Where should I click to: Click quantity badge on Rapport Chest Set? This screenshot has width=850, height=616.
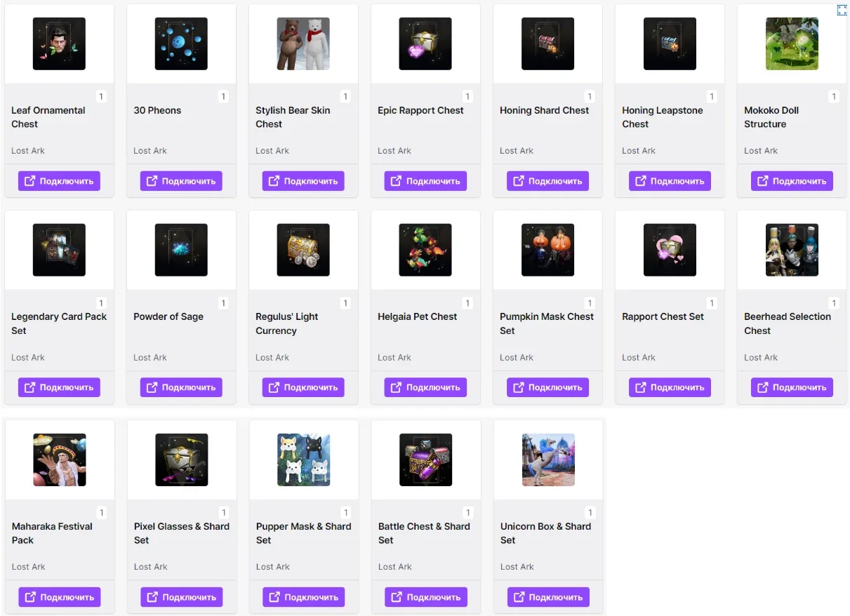pos(712,303)
